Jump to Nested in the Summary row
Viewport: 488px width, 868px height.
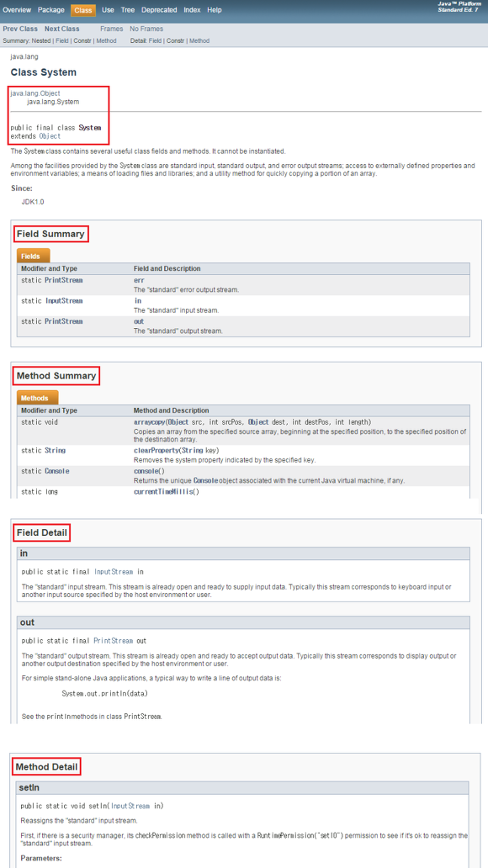41,41
